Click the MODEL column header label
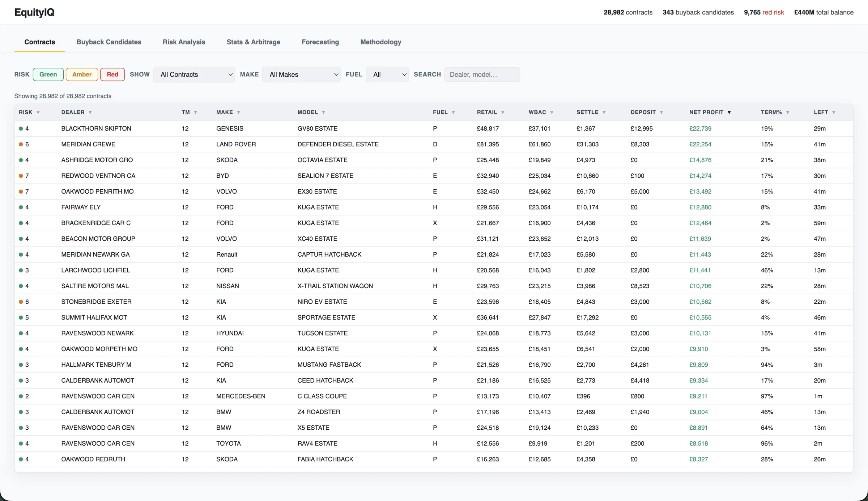 pos(308,112)
